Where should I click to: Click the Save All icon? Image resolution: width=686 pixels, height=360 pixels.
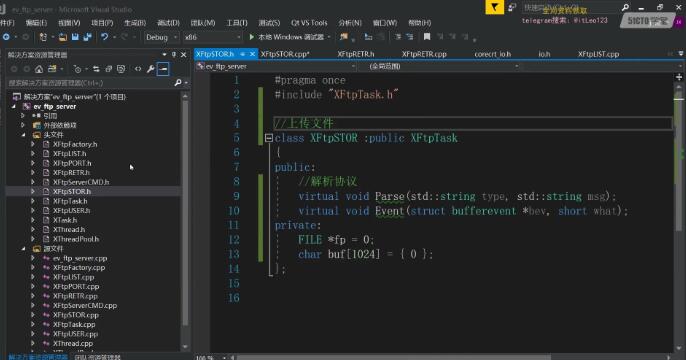pos(87,37)
